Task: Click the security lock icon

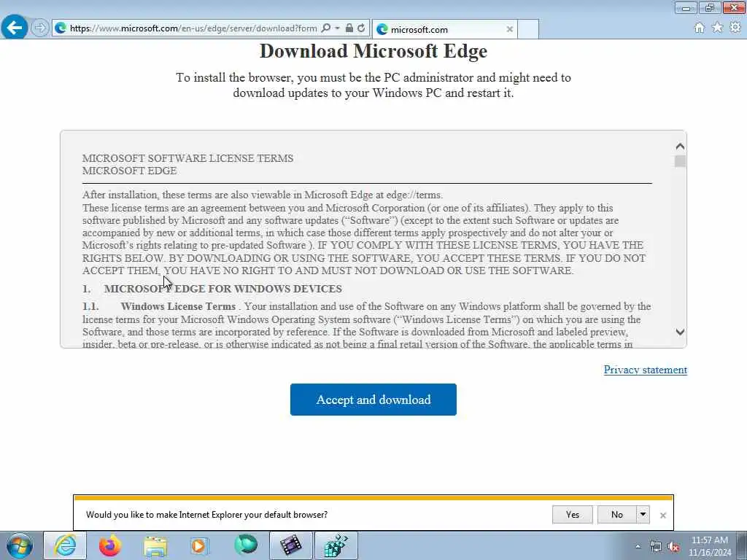Action: coord(349,28)
